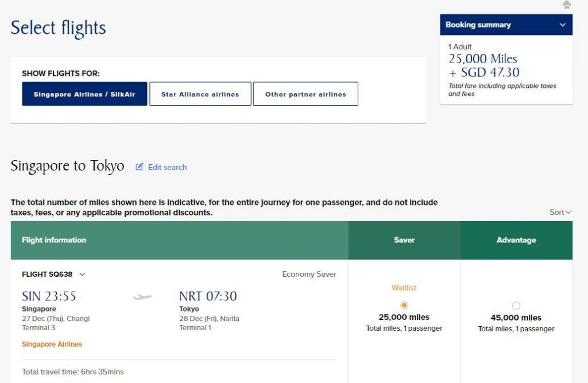Choose the Advantage 45,000 miles fare option
This screenshot has width=588, height=383.
[x=516, y=305]
